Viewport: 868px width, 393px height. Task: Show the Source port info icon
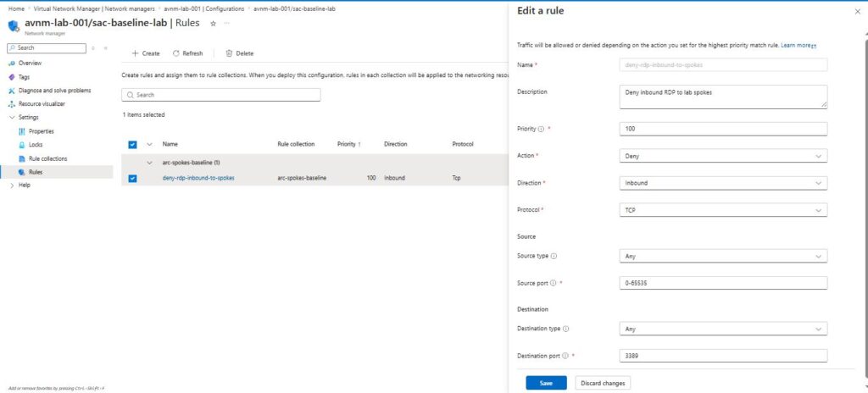pyautogui.click(x=553, y=284)
